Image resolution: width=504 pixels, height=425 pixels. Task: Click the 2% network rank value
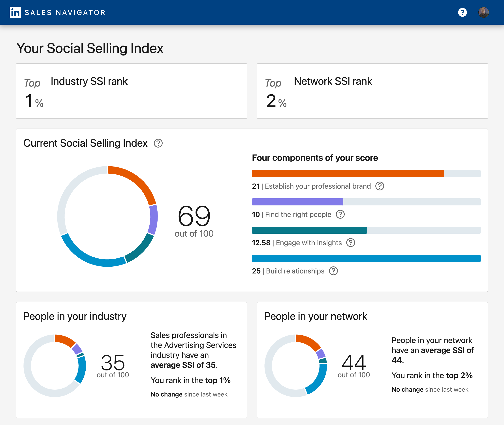point(276,101)
